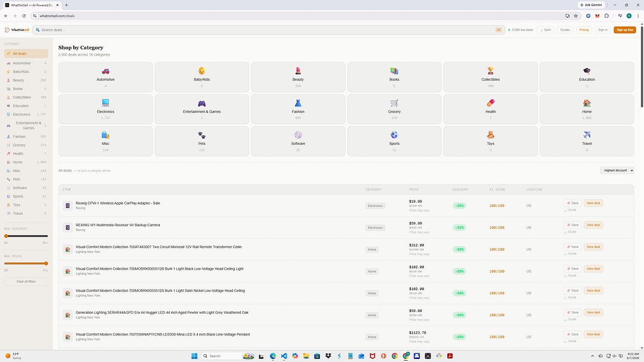This screenshot has height=362, width=644.
Task: Open the Entertainment & Games card
Action: click(x=202, y=109)
